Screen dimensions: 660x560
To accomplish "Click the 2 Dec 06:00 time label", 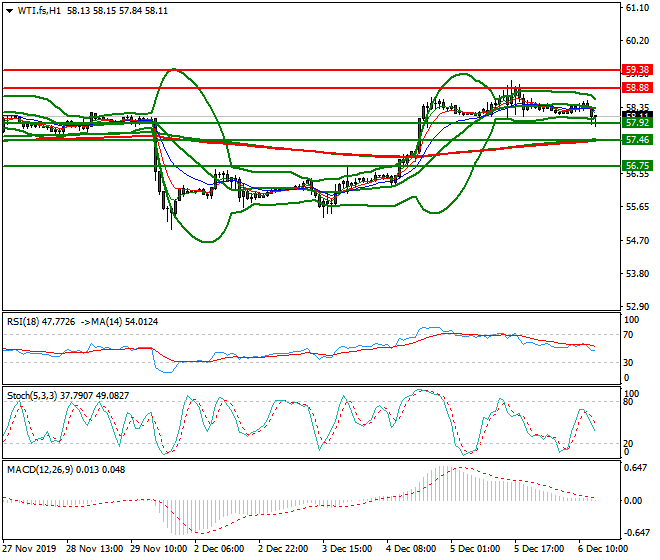I will [x=220, y=549].
